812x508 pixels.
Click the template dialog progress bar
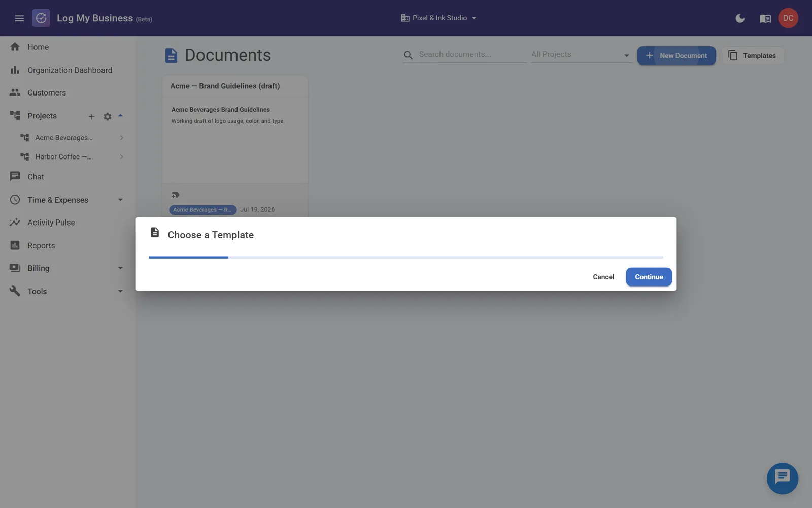[x=406, y=258]
